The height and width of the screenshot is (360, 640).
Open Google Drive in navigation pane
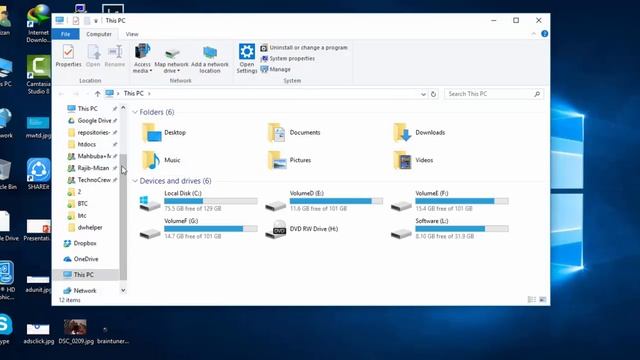94,121
